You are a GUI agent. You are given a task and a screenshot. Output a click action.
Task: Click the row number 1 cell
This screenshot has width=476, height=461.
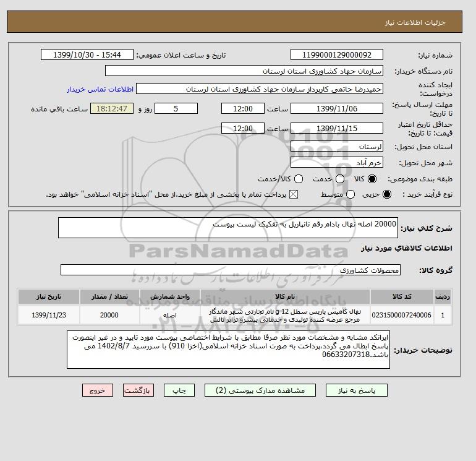point(443,316)
